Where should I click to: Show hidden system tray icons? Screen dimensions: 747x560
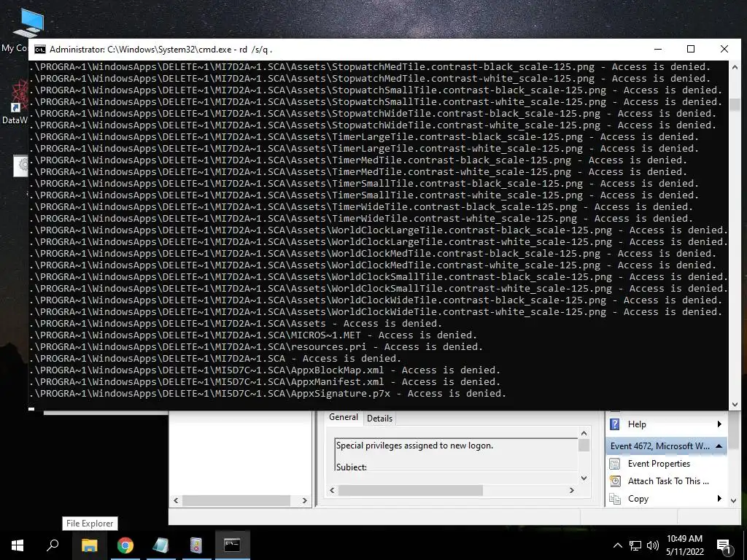pos(617,545)
